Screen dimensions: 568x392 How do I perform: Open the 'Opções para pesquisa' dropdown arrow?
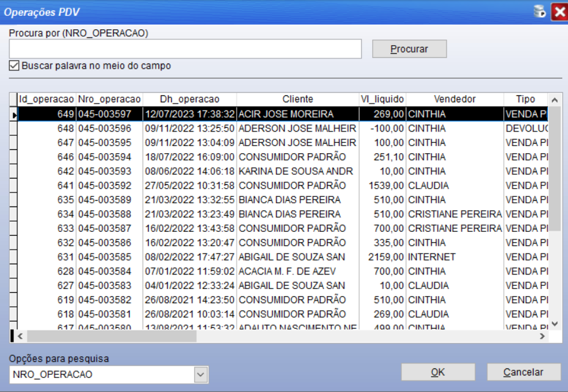(201, 375)
